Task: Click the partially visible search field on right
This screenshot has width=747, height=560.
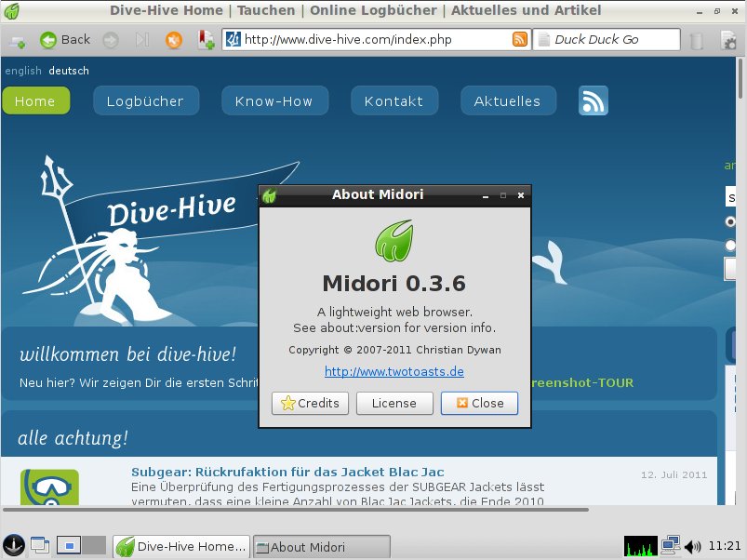Action: click(730, 196)
